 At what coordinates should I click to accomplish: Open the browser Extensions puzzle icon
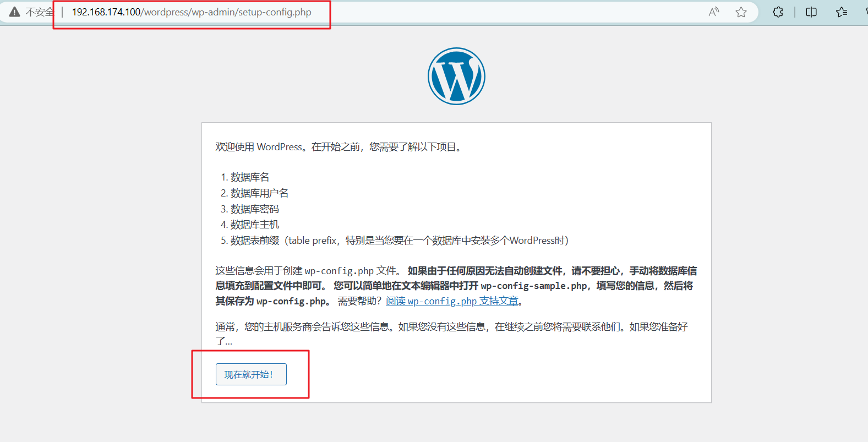coord(778,12)
